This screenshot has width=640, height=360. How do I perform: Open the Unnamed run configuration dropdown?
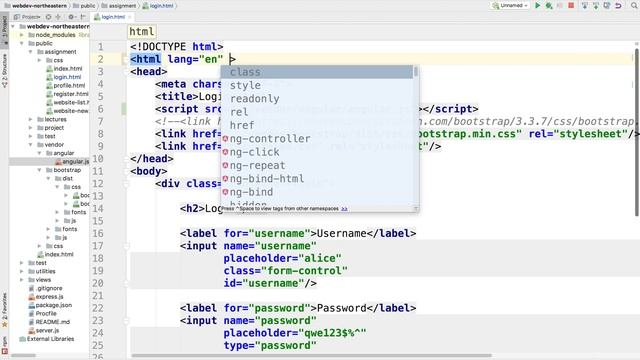pyautogui.click(x=510, y=6)
